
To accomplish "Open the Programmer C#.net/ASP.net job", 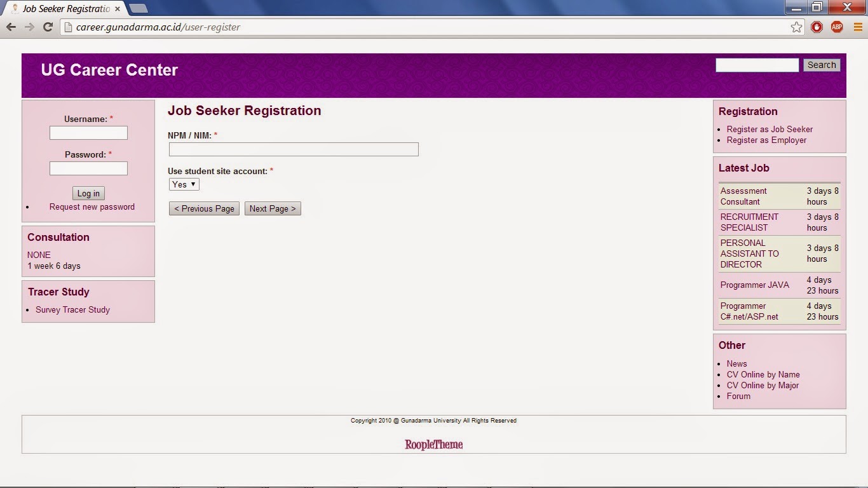I will [749, 311].
